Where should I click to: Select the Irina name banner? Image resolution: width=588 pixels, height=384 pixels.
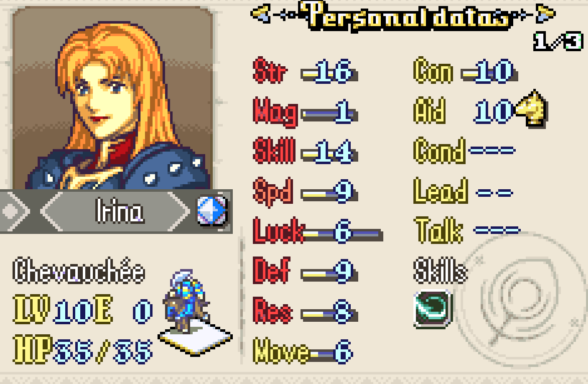click(116, 211)
